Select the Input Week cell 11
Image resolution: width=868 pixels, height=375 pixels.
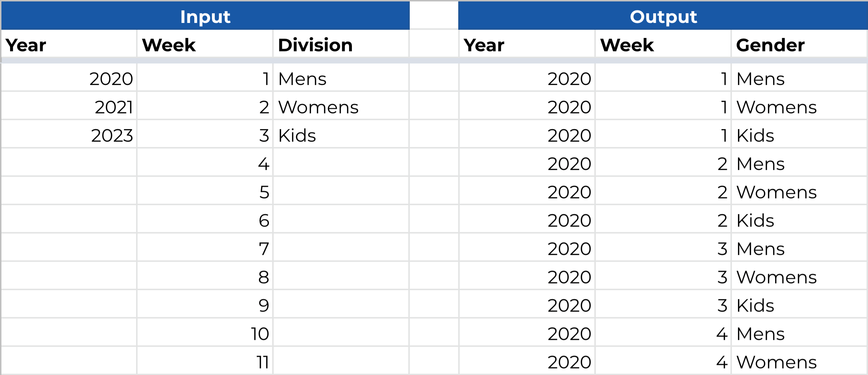click(205, 361)
